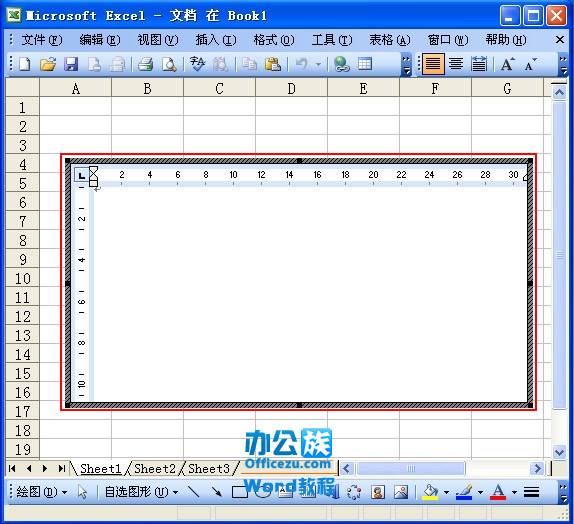Screen dimensions: 574x524
Task: Click the Paste clipboard icon
Action: pos(273,64)
